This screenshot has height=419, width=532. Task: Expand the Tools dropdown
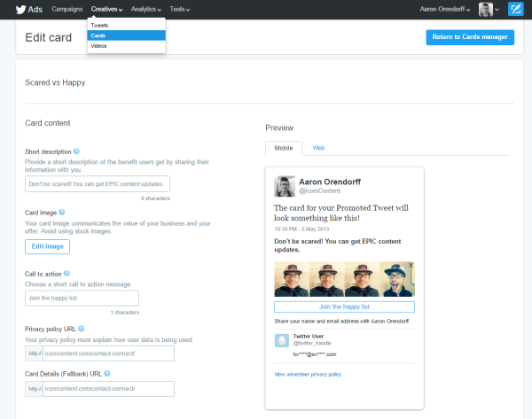coord(179,9)
